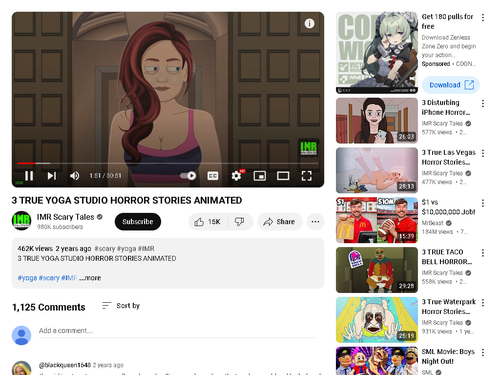500x375 pixels.
Task: Open options for the $1 vs $10,000,000 Job video
Action: point(483,203)
